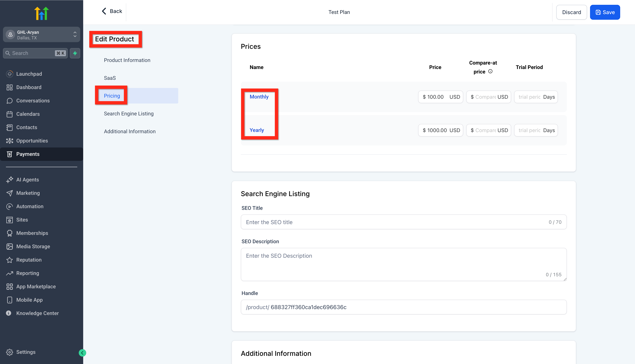635x364 pixels.
Task: Collapse the sidebar with green arrow
Action: click(82, 353)
